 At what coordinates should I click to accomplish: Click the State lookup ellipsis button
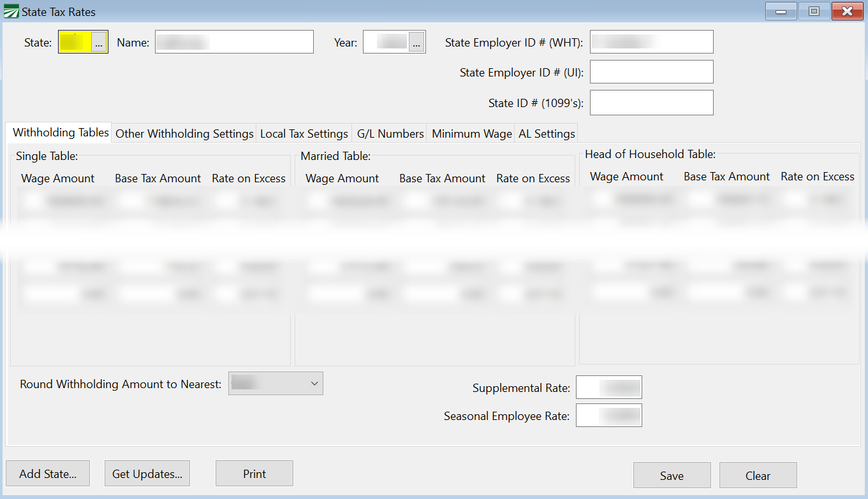pos(99,43)
